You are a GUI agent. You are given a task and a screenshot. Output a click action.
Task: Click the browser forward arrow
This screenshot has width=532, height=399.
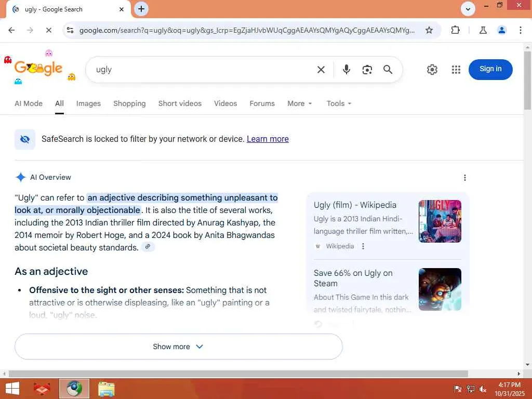30,30
